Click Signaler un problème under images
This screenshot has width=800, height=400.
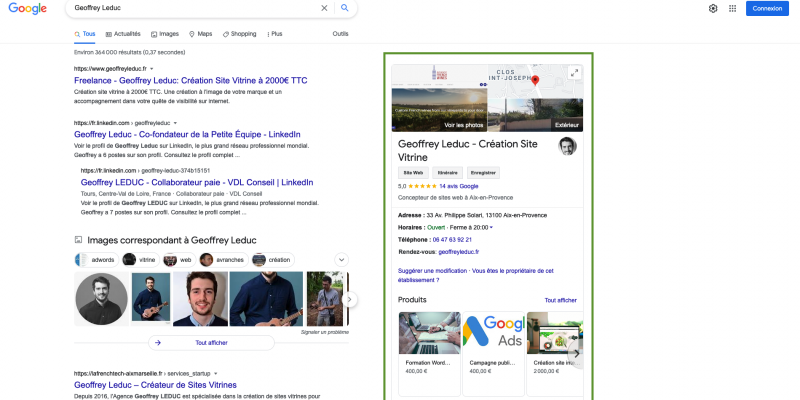[324, 332]
